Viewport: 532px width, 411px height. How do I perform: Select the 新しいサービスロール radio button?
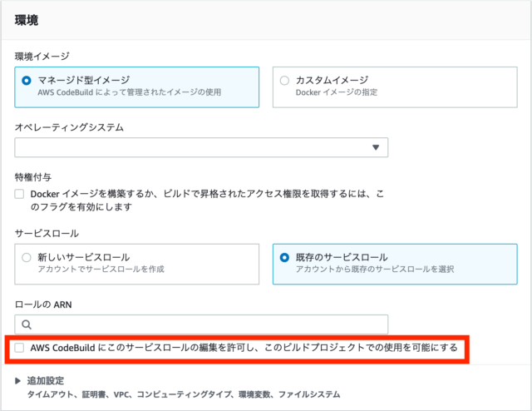(27, 257)
